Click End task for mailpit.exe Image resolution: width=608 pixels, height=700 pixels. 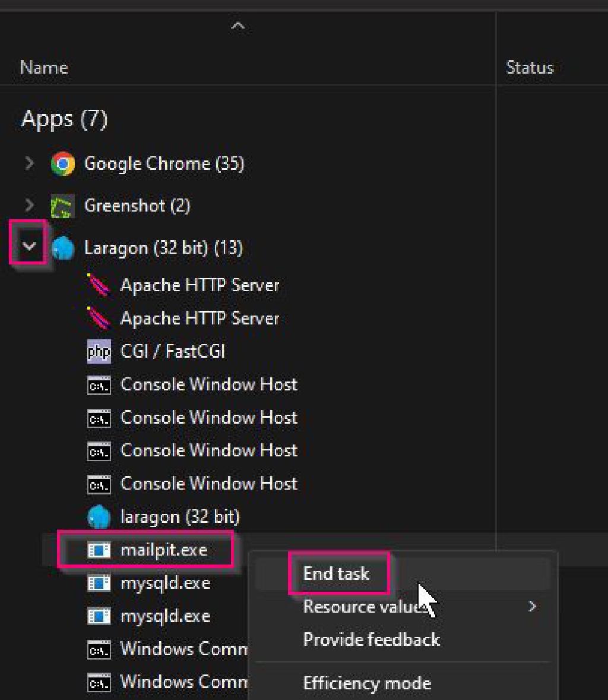[x=337, y=573]
